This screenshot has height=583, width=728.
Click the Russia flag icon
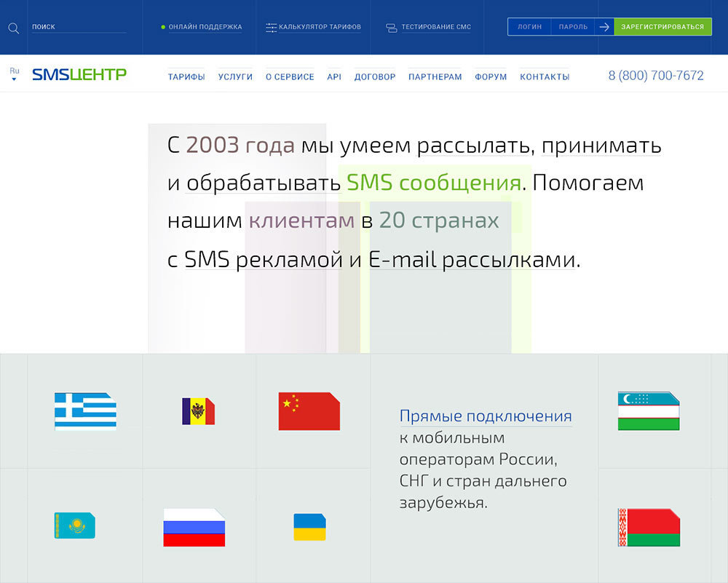point(194,527)
